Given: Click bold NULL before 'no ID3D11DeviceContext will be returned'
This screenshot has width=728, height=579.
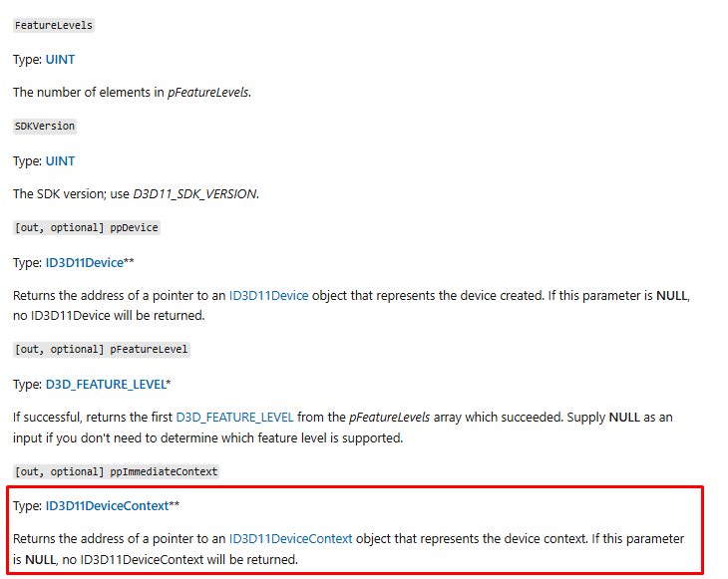Looking at the screenshot, I should point(41,559).
